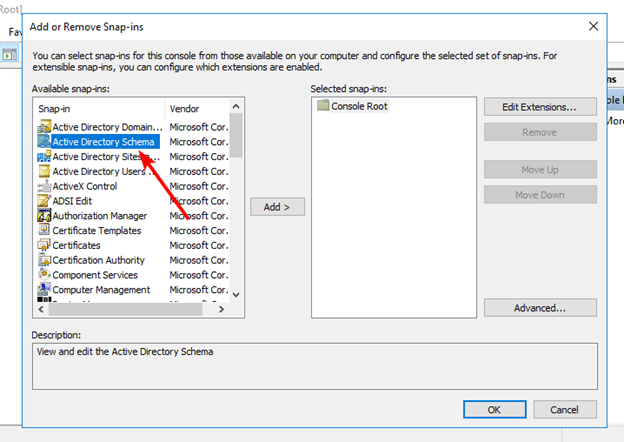Click the Vendor column header
The width and height of the screenshot is (624, 442).
(196, 107)
